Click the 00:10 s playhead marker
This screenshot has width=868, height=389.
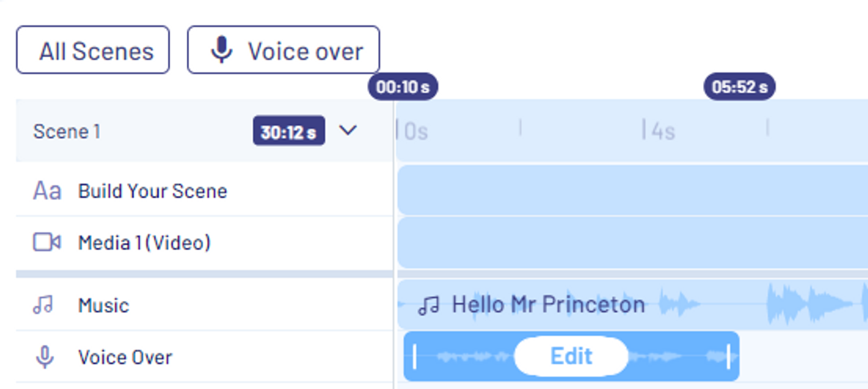(403, 87)
